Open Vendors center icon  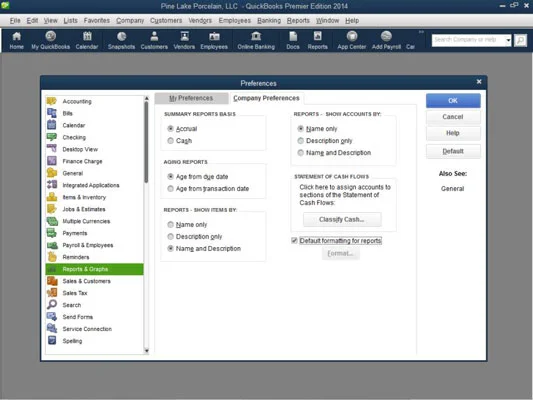pos(184,40)
